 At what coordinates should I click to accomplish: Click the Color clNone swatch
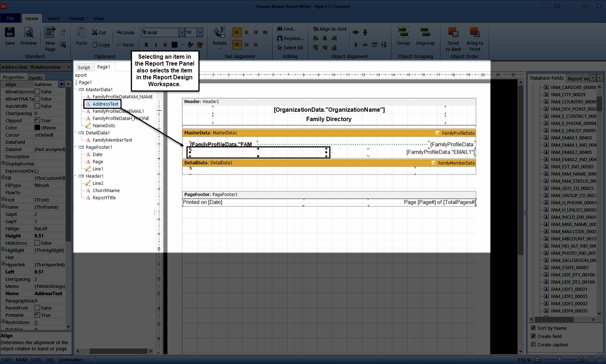click(37, 128)
